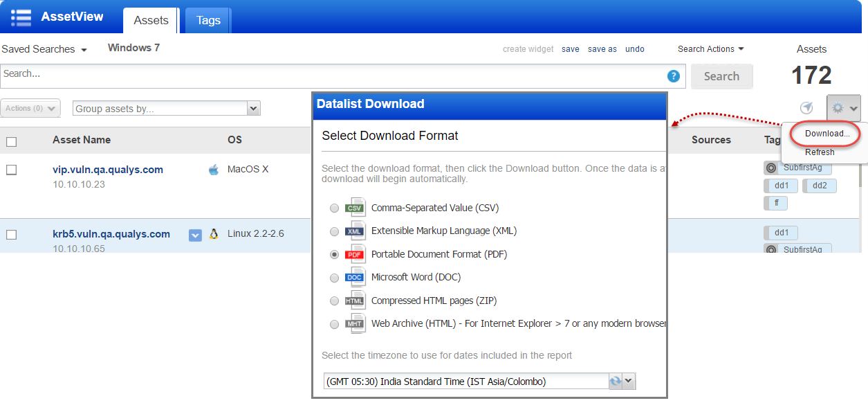The image size is (868, 412).
Task: Select the Comma-Separated Value (CSV) radio button
Action: [x=335, y=208]
